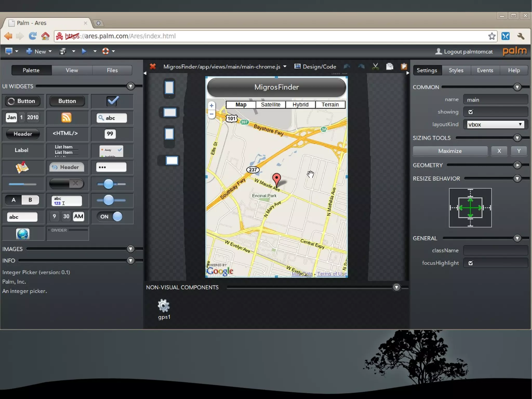532x399 pixels.
Task: Click the scissors cut icon
Action: 375,67
